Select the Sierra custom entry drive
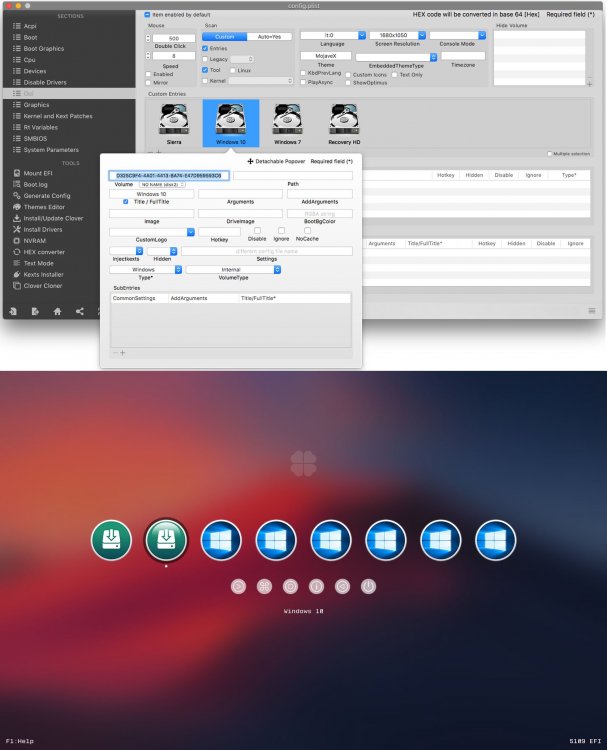The width and height of the screenshot is (607, 750). point(174,123)
